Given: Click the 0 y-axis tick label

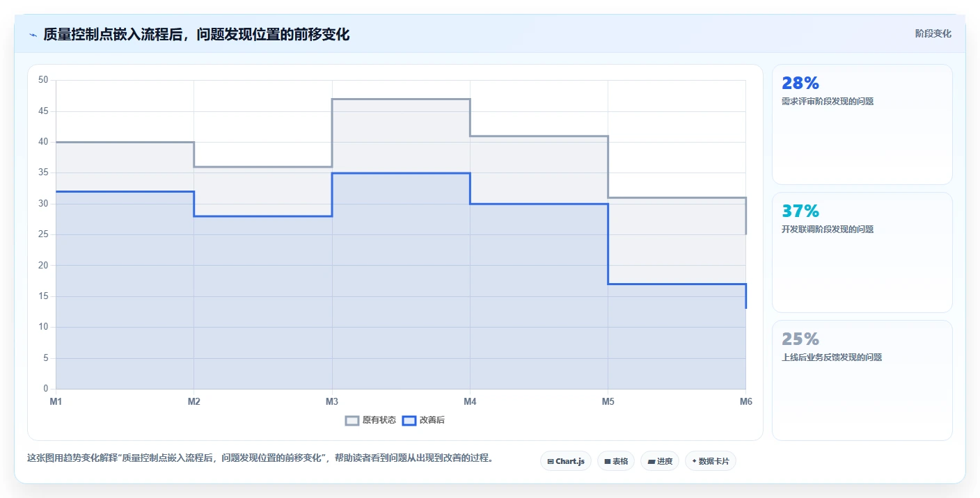Looking at the screenshot, I should click(x=46, y=389).
